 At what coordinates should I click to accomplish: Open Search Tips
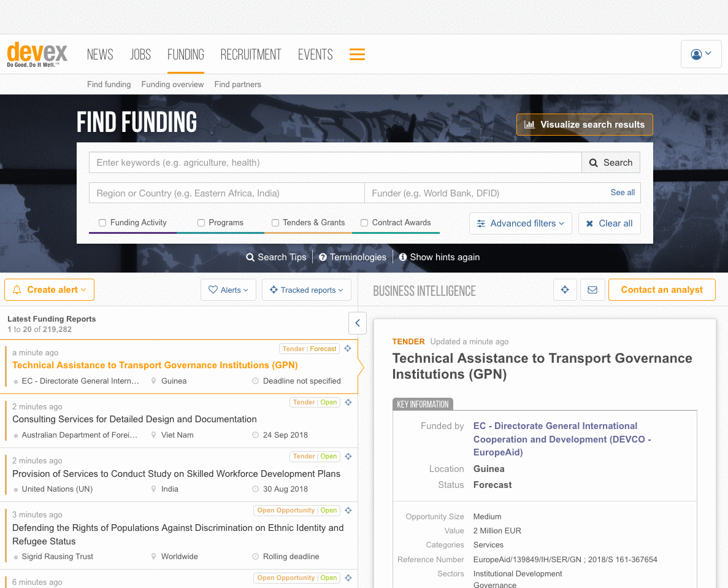coord(276,257)
